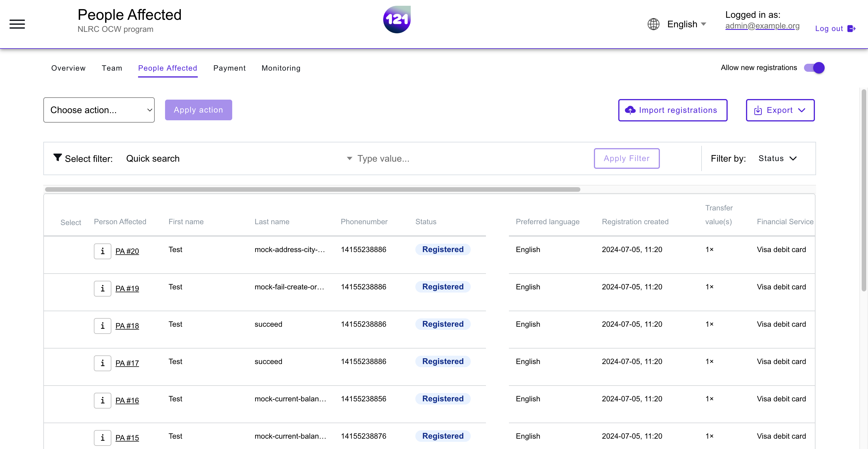Toggle the Allow new registrations switch
Image resolution: width=868 pixels, height=449 pixels.
pos(814,67)
